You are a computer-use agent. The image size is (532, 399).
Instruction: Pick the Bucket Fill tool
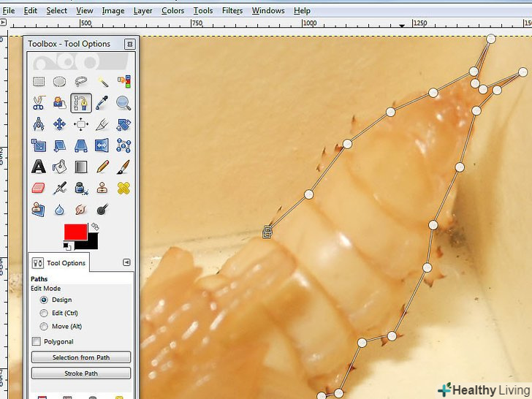click(x=60, y=167)
